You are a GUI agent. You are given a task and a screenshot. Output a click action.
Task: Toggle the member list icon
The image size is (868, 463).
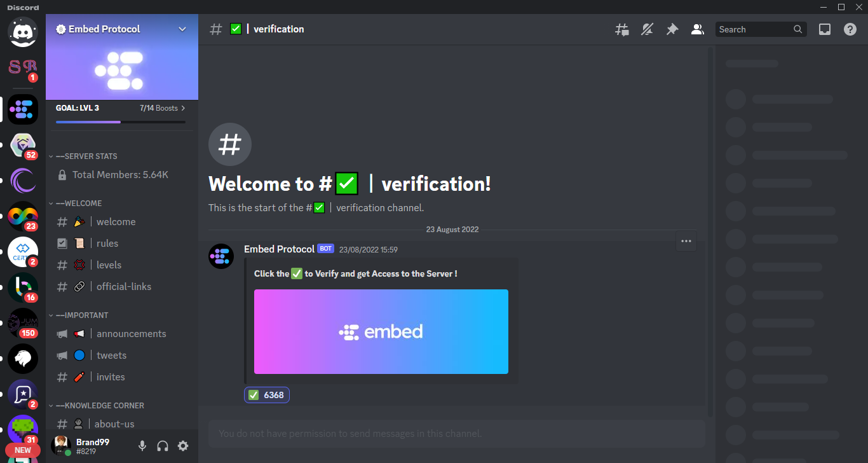pyautogui.click(x=697, y=29)
